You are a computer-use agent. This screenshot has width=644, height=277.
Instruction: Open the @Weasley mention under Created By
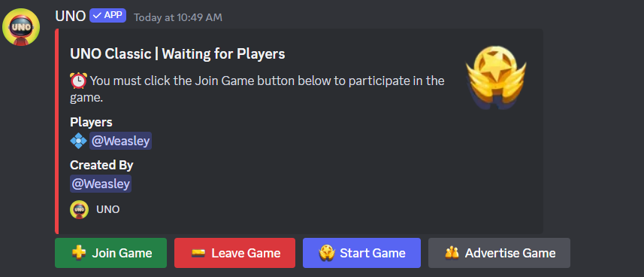(x=101, y=184)
